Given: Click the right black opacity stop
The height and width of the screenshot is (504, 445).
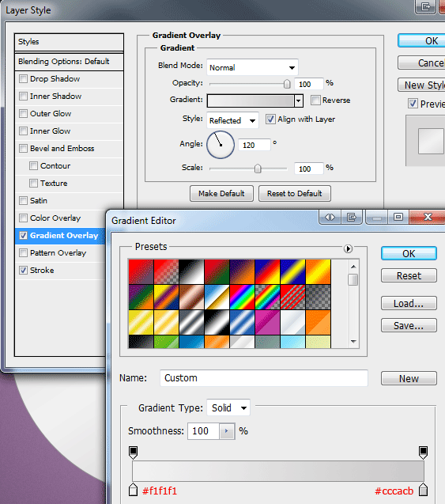Looking at the screenshot, I should pyautogui.click(x=423, y=453).
